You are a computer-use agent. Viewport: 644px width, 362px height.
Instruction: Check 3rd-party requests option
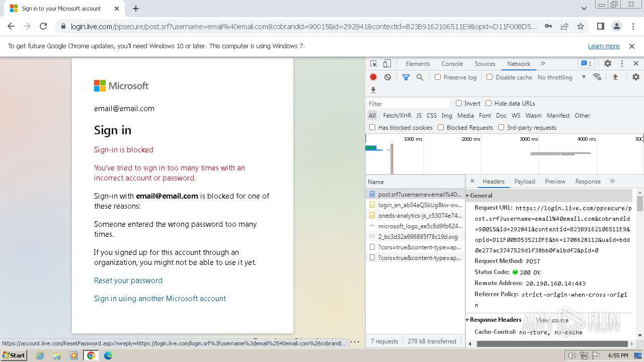coord(501,128)
